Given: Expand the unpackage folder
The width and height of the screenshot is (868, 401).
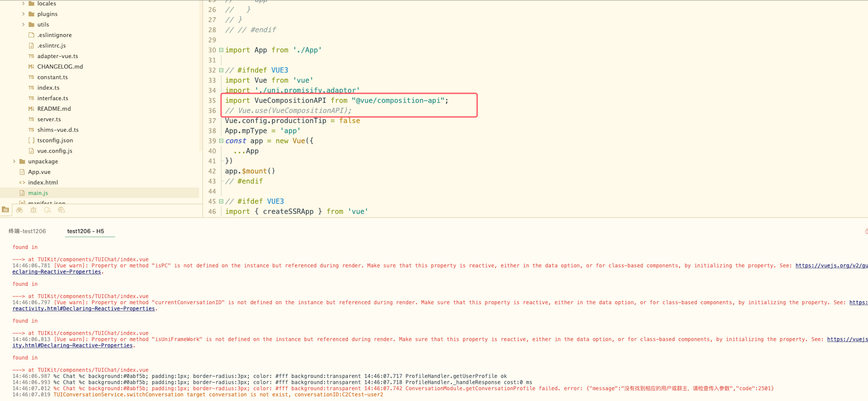Looking at the screenshot, I should [14, 161].
